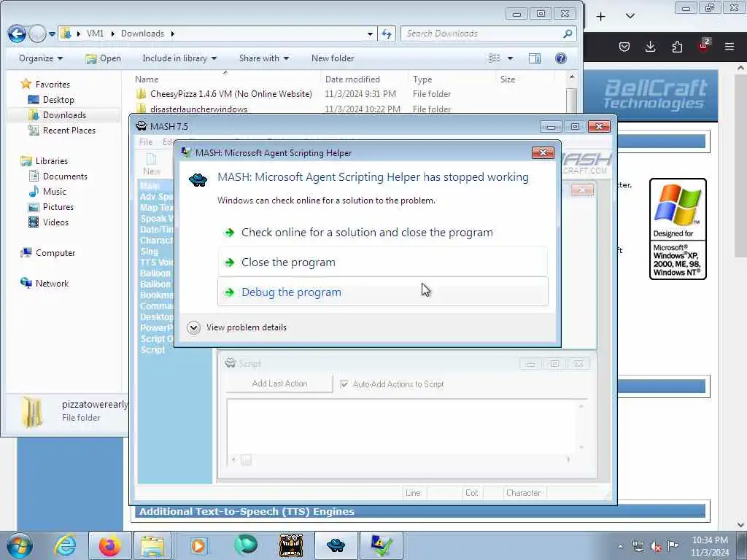Screen dimensions: 747x560
Task: Click New folder in the Explorer toolbar
Action: pos(333,58)
